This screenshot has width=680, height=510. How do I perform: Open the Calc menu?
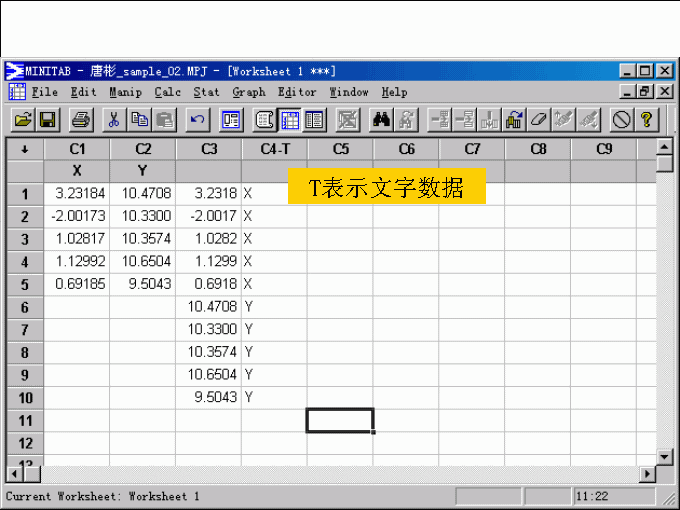(168, 92)
